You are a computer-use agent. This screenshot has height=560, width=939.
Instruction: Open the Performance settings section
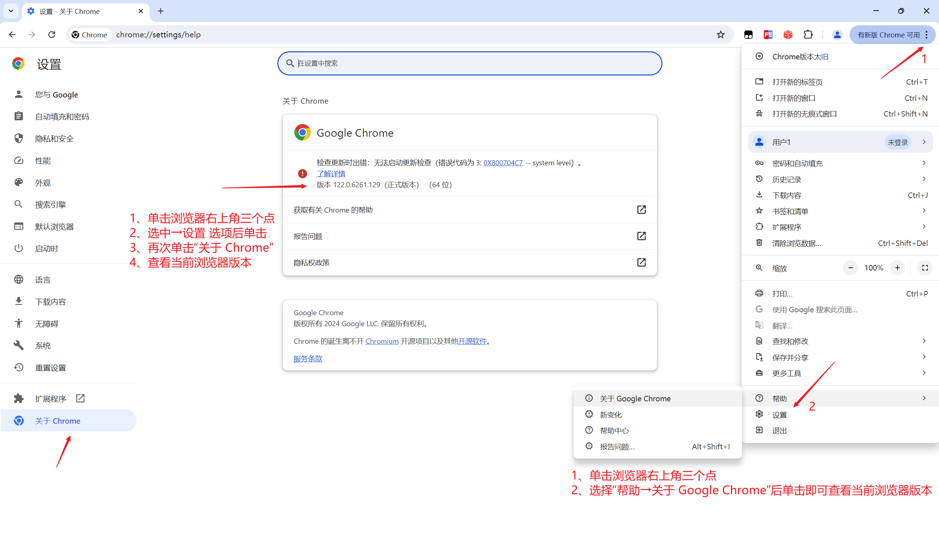[x=68, y=161]
